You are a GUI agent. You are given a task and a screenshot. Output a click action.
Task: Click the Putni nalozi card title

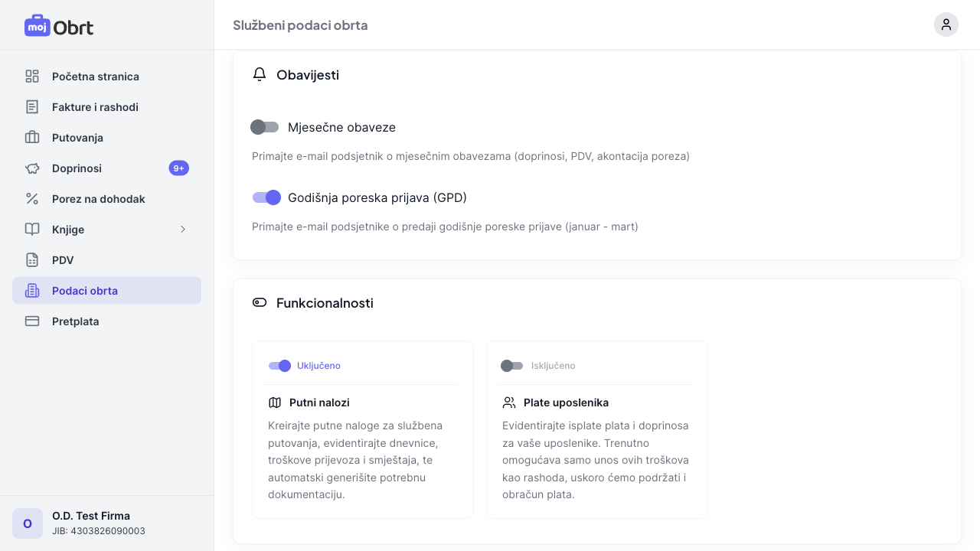pos(319,403)
